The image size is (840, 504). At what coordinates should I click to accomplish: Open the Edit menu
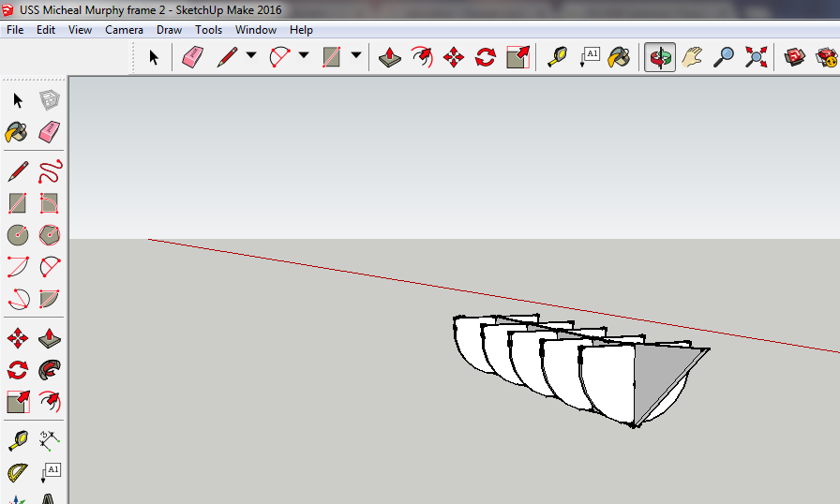click(46, 30)
